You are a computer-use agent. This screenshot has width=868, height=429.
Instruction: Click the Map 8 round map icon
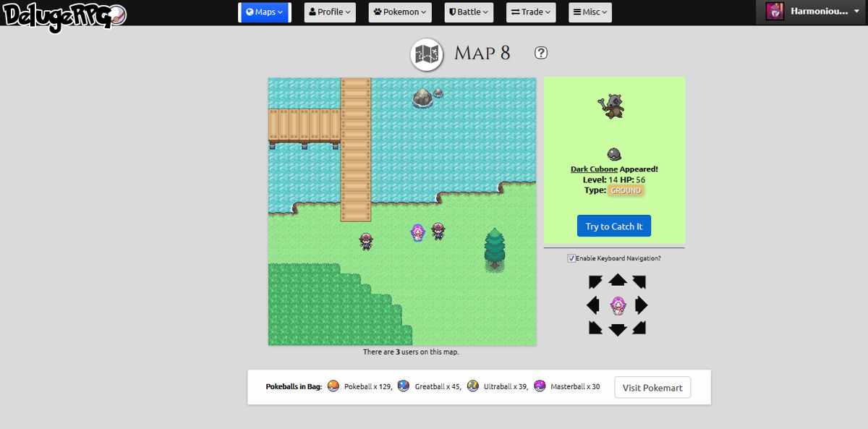427,54
